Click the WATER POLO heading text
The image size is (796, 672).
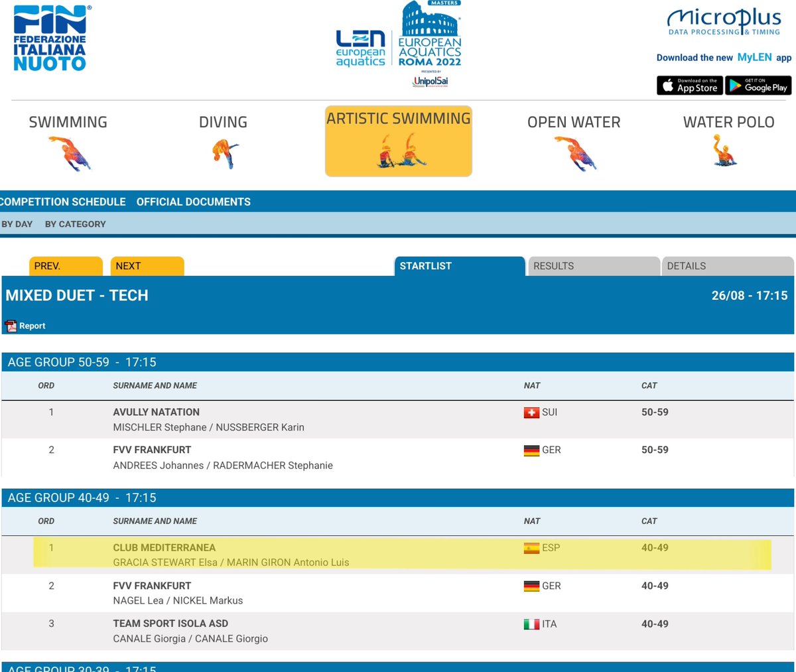click(x=728, y=122)
